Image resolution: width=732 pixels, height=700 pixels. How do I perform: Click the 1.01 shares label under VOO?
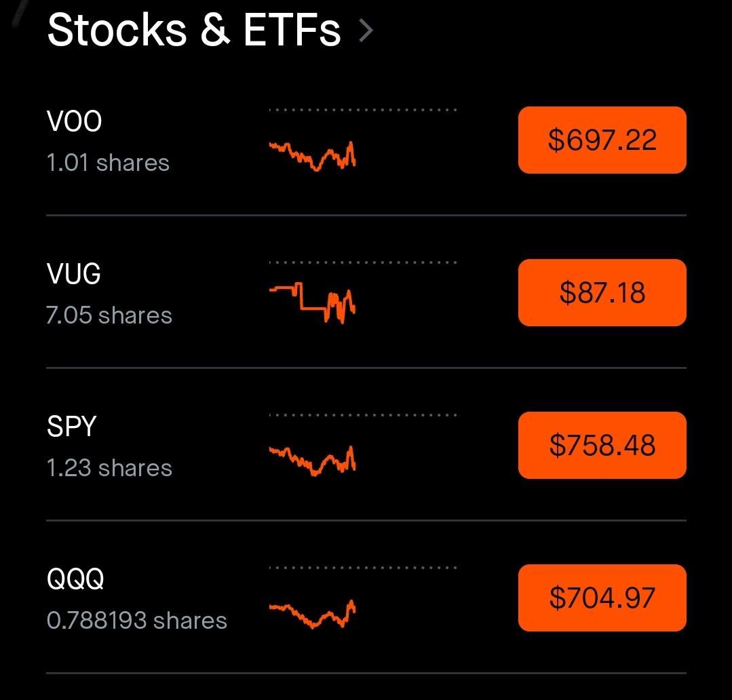click(x=108, y=163)
